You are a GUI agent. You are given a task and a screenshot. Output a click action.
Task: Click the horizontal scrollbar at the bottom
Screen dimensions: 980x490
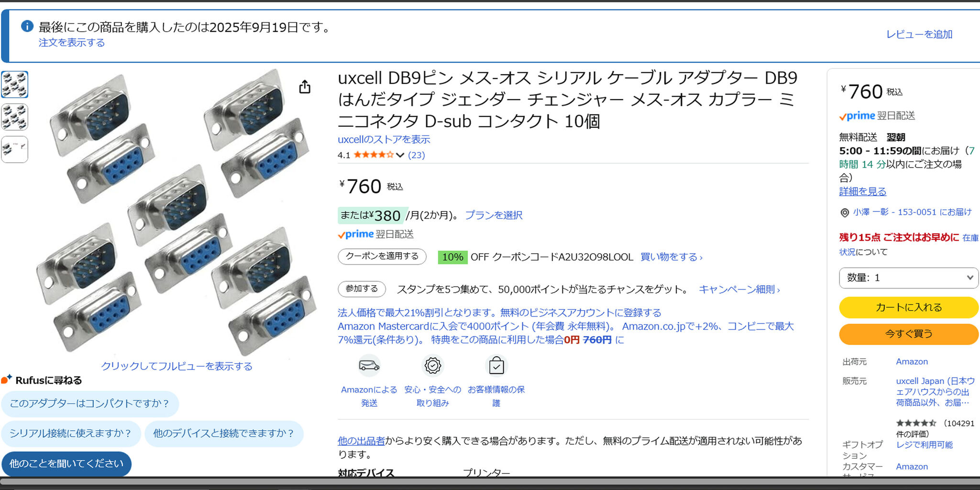490,482
